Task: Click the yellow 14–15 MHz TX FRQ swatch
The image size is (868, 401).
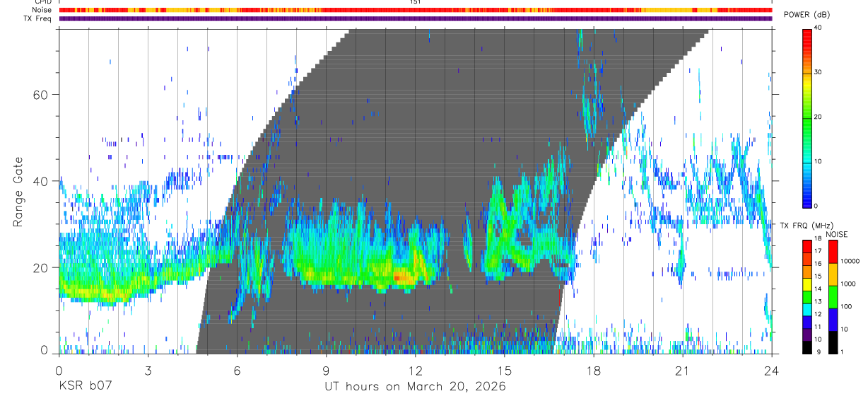Action: pyautogui.click(x=807, y=284)
